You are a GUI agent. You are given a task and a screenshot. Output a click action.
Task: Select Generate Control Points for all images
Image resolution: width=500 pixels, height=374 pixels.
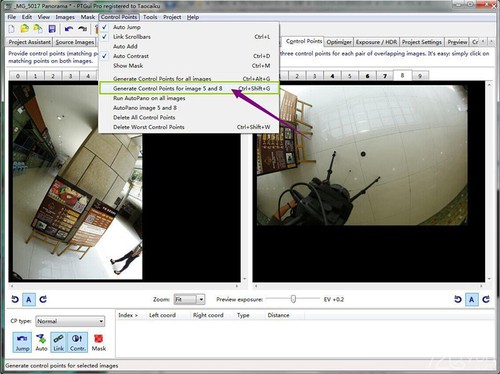coord(189,79)
